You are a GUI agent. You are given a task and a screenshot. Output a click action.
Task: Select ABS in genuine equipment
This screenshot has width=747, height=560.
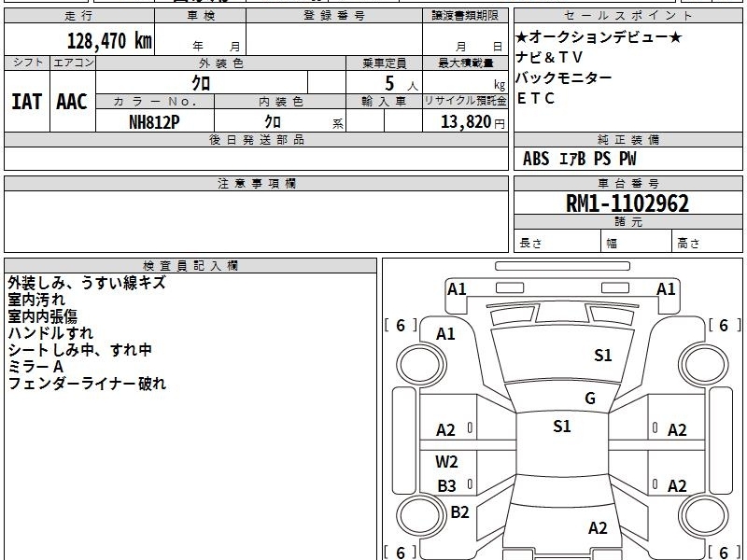click(536, 159)
